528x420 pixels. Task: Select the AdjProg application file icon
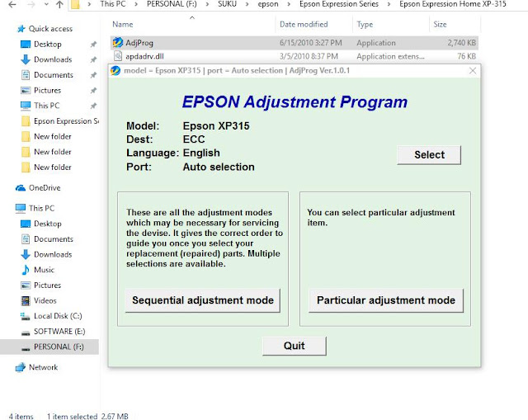click(118, 42)
